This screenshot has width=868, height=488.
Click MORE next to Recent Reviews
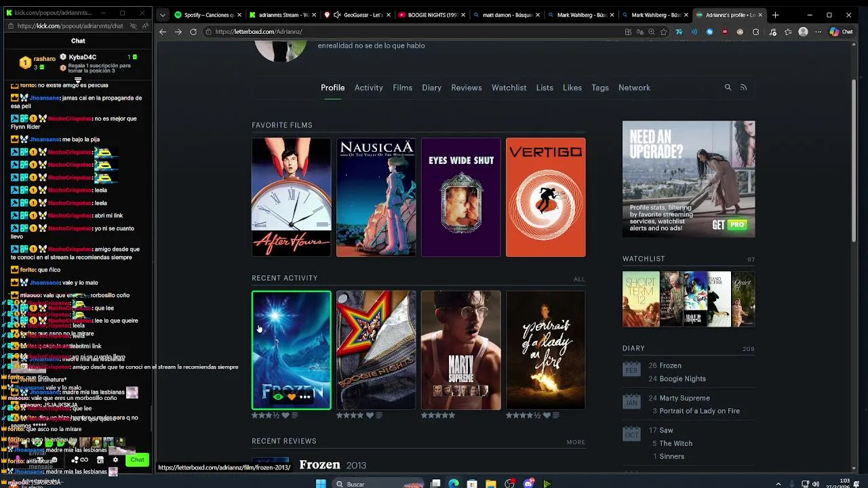click(x=576, y=443)
